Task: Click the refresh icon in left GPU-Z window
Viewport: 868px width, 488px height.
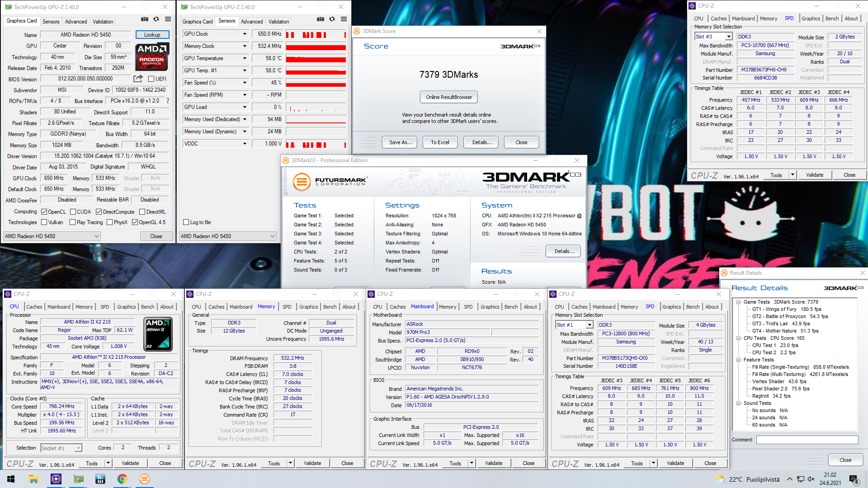Action: [156, 19]
